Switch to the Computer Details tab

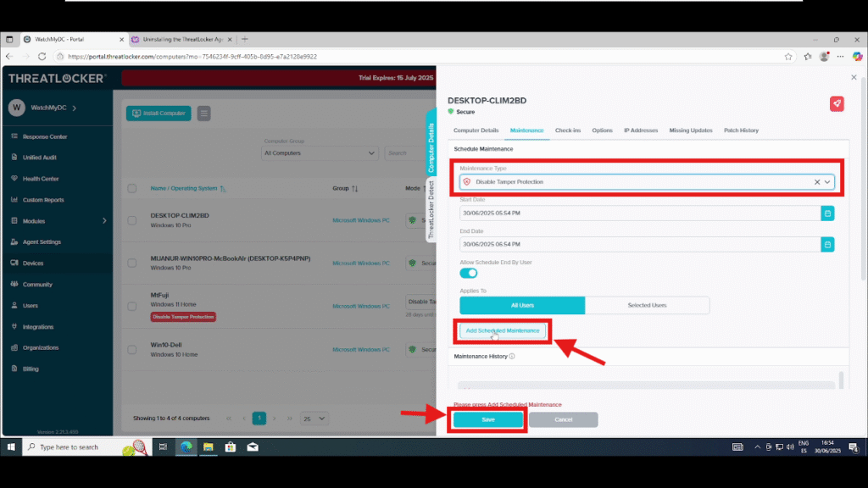coord(476,130)
